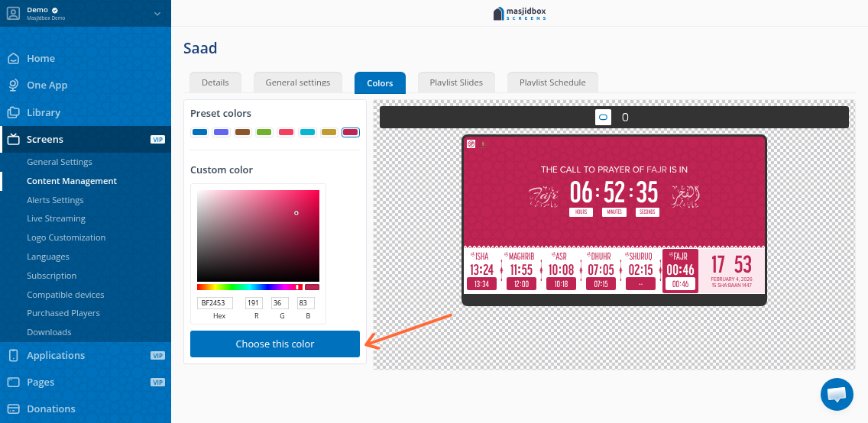Click the Fajr prayer time card in preview
Viewport: 868px width, 423px height.
pyautogui.click(x=680, y=270)
